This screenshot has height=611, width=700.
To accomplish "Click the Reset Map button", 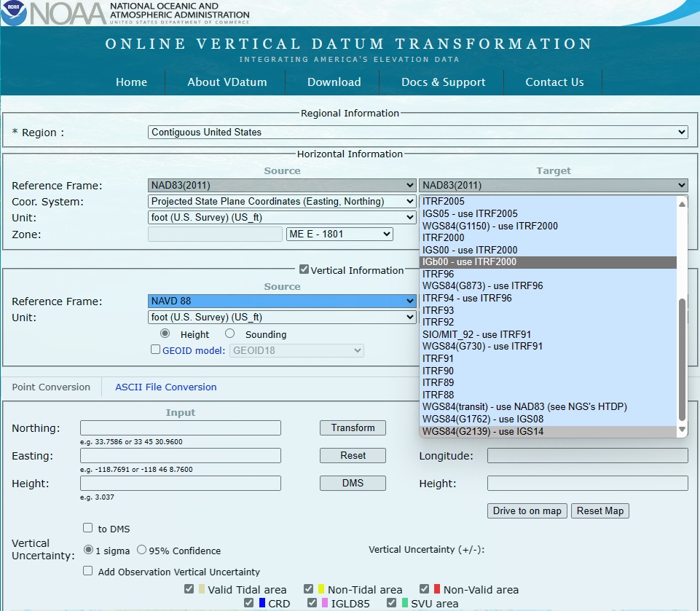I will [x=600, y=511].
